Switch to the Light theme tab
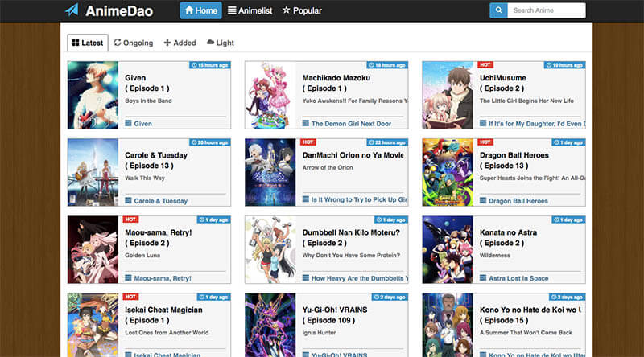 (x=221, y=43)
